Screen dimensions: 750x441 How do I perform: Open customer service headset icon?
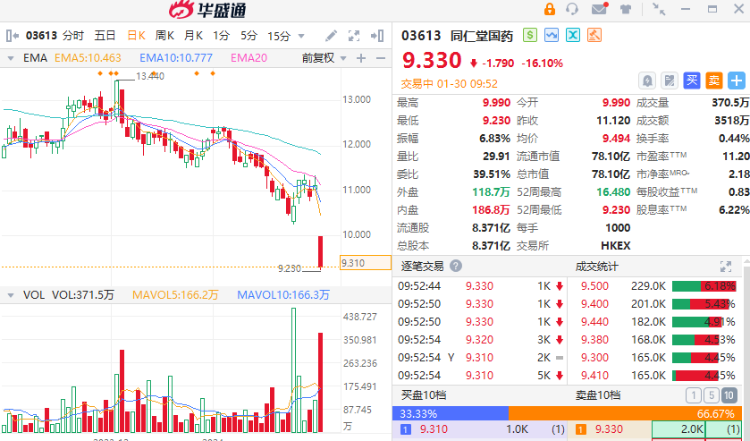coord(572,9)
